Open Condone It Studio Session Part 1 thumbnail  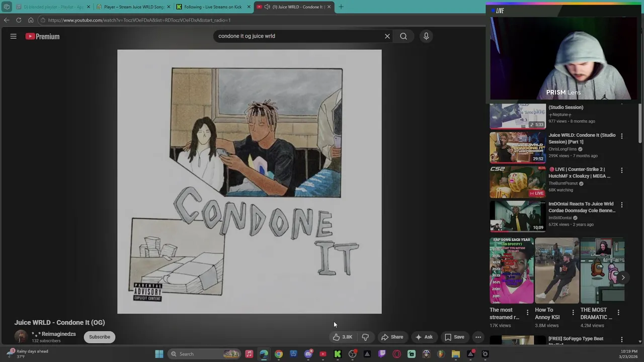pos(518,147)
